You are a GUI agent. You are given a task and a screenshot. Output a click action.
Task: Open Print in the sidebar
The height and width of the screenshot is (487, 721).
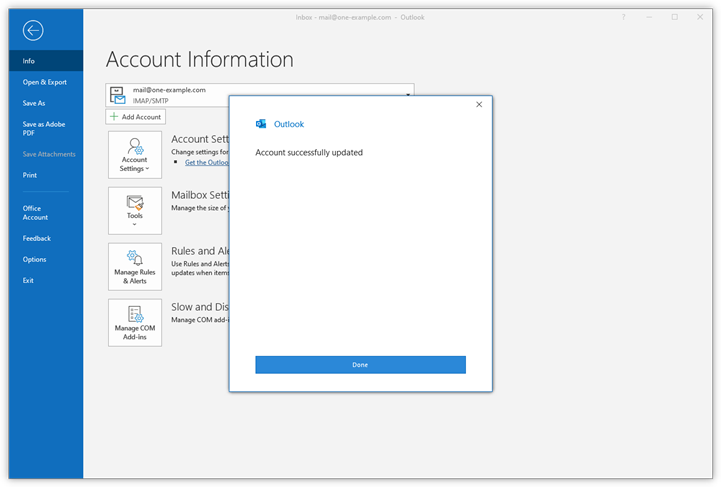coord(30,175)
